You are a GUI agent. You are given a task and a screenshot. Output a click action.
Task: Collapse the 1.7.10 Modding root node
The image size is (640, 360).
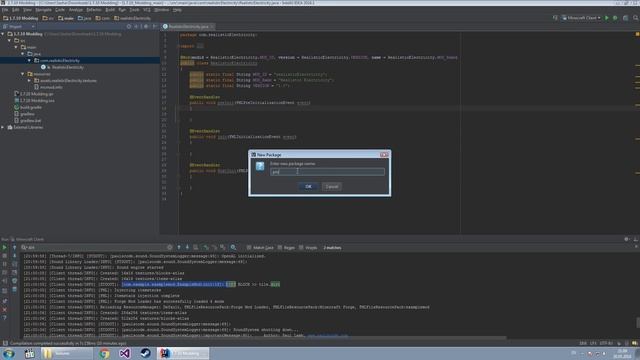[x=3, y=34]
